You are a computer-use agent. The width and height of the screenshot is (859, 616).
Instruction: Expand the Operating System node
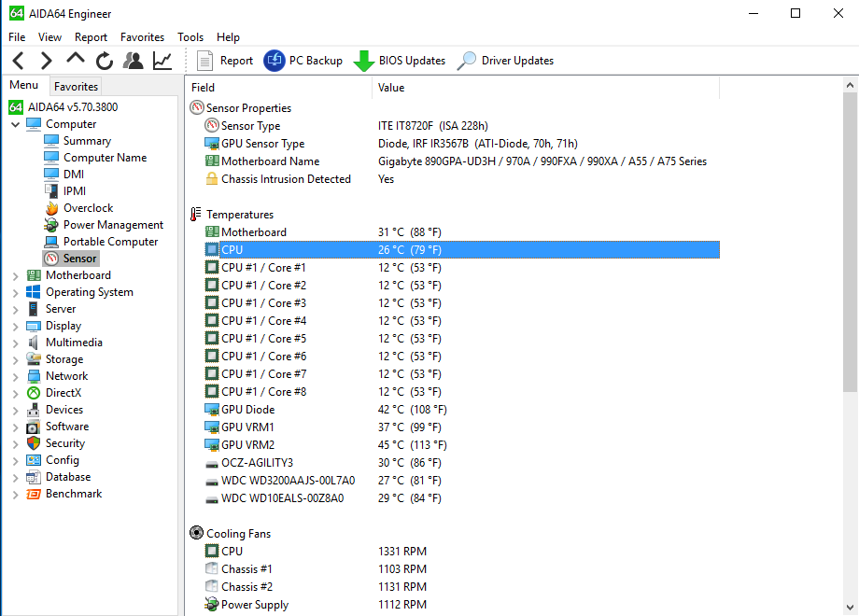pos(15,293)
